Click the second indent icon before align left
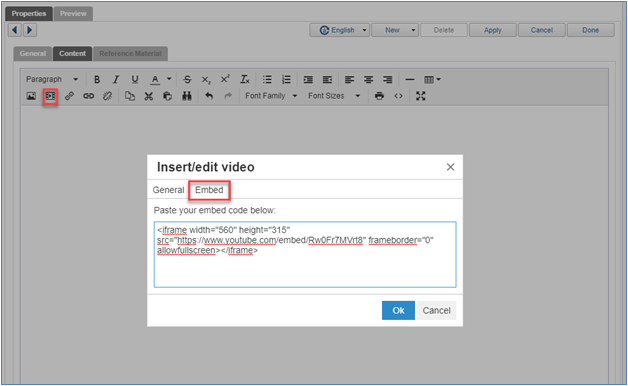Image resolution: width=628 pixels, height=386 pixels. (327, 80)
